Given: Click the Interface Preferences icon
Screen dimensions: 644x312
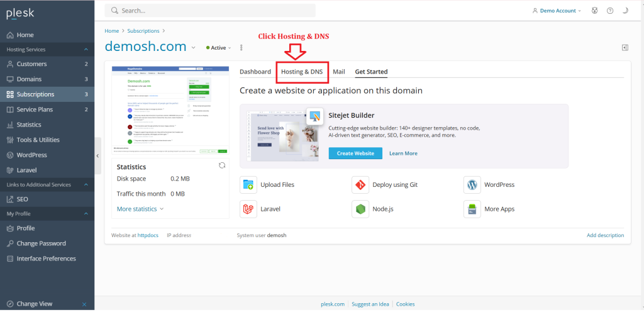Looking at the screenshot, I should [x=10, y=259].
